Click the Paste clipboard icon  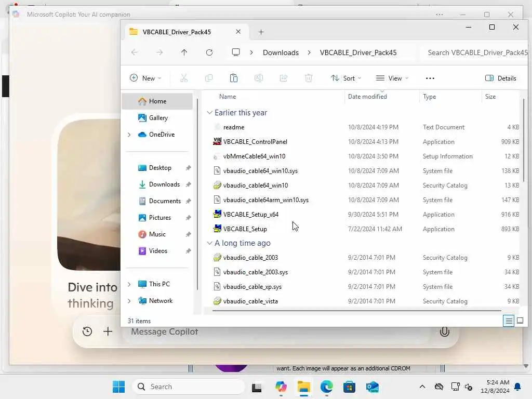pos(233,78)
